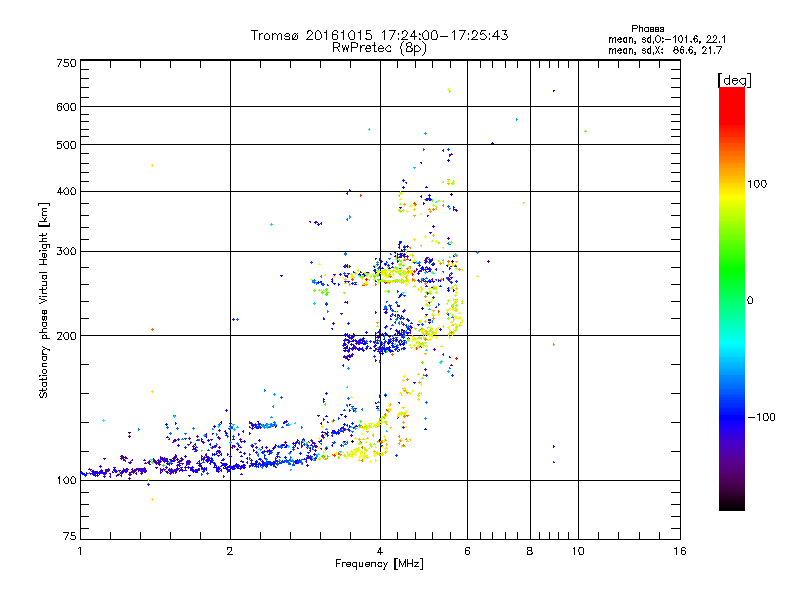The width and height of the screenshot is (800, 600).
Task: Click the y-axis value '100'
Action: coord(66,481)
